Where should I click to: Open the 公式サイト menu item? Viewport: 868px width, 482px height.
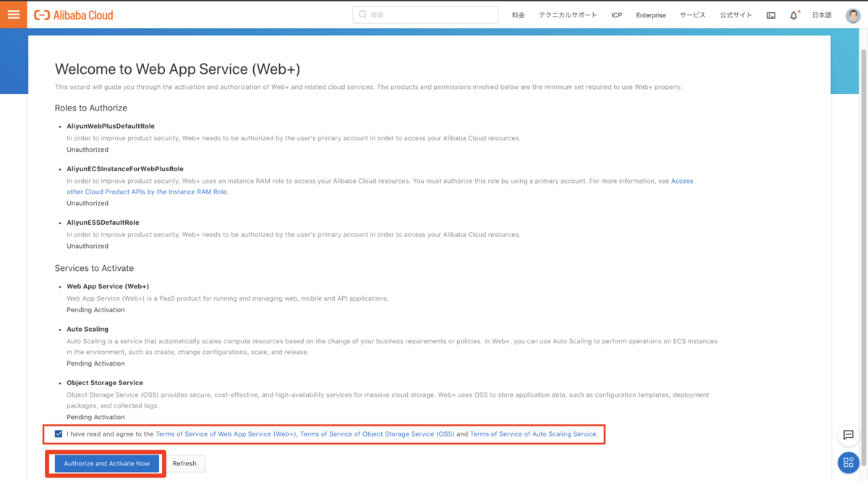(736, 15)
